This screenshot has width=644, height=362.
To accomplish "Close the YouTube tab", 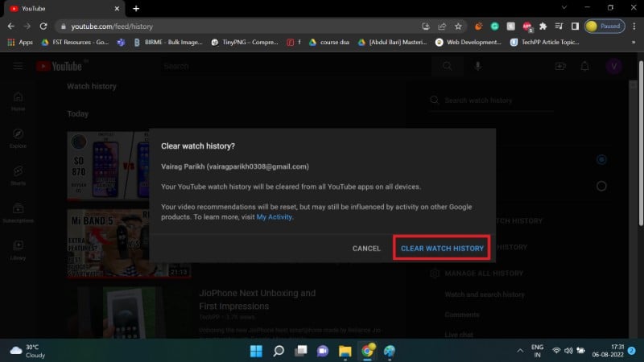I will (117, 8).
